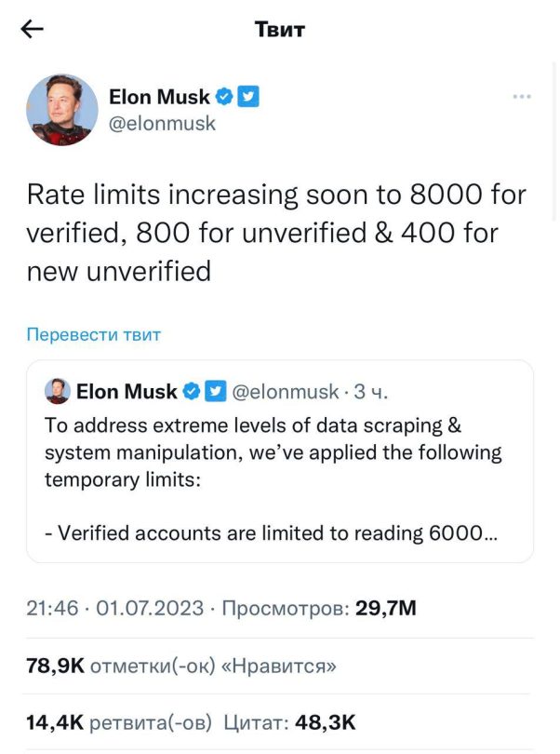
Task: Click the verified checkmark in the quoted tweet
Action: (x=192, y=392)
